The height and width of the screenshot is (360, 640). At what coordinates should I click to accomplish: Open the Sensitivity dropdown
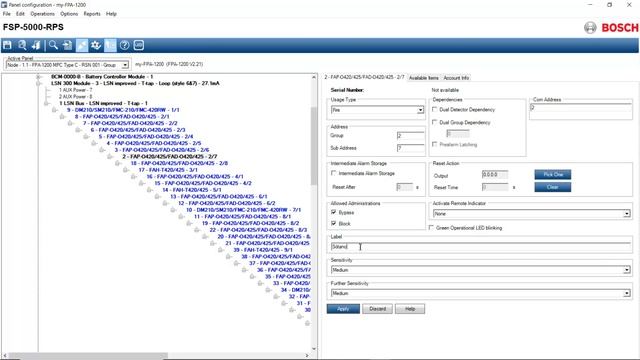pos(627,270)
